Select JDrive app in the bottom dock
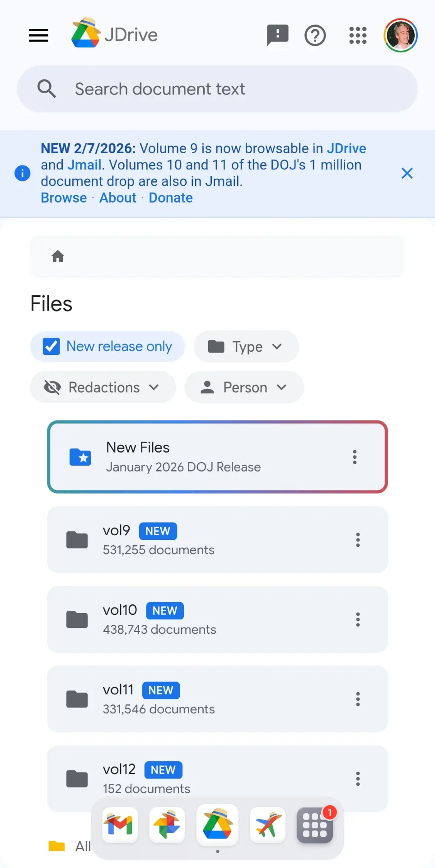Screen dimensions: 435x868 coord(217,825)
